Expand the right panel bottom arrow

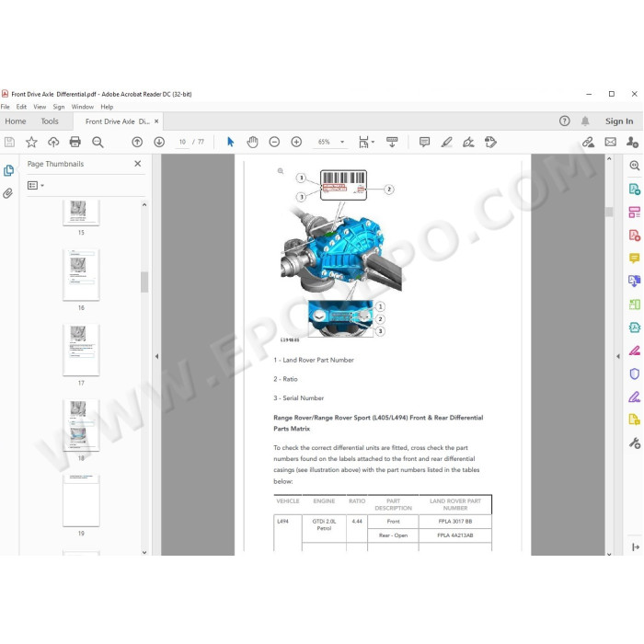pyautogui.click(x=635, y=546)
